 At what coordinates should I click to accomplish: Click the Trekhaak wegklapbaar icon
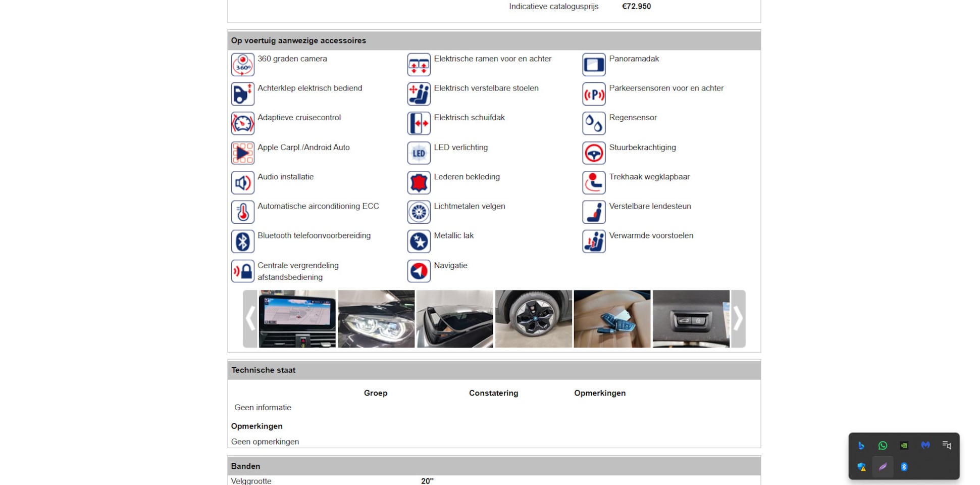coord(594,182)
